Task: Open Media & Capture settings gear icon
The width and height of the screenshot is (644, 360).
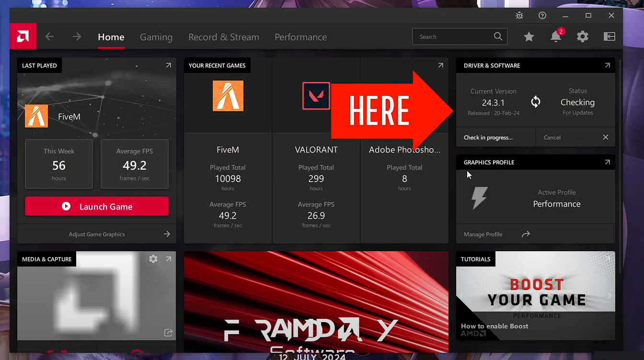Action: [x=153, y=258]
